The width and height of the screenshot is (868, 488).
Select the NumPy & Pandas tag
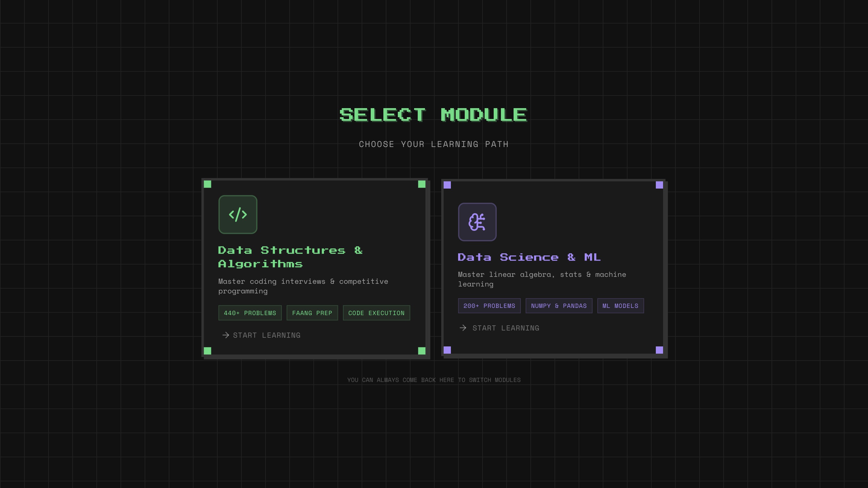point(559,306)
